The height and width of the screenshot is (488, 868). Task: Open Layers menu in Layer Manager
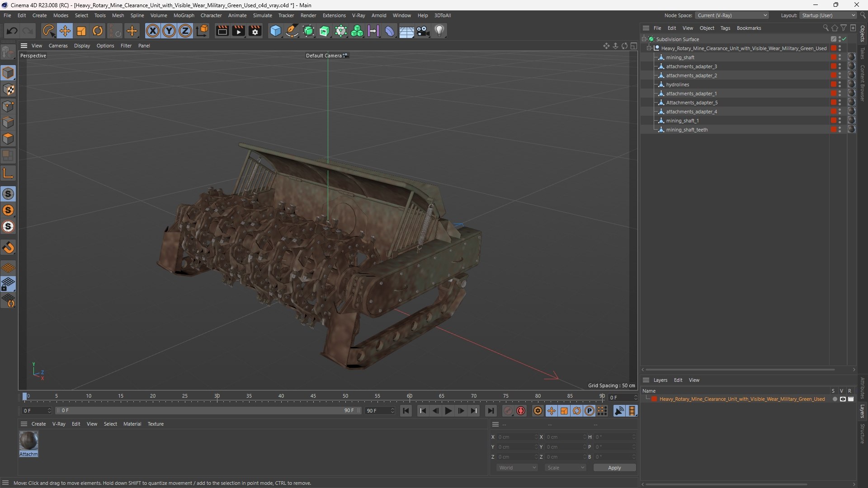[660, 380]
